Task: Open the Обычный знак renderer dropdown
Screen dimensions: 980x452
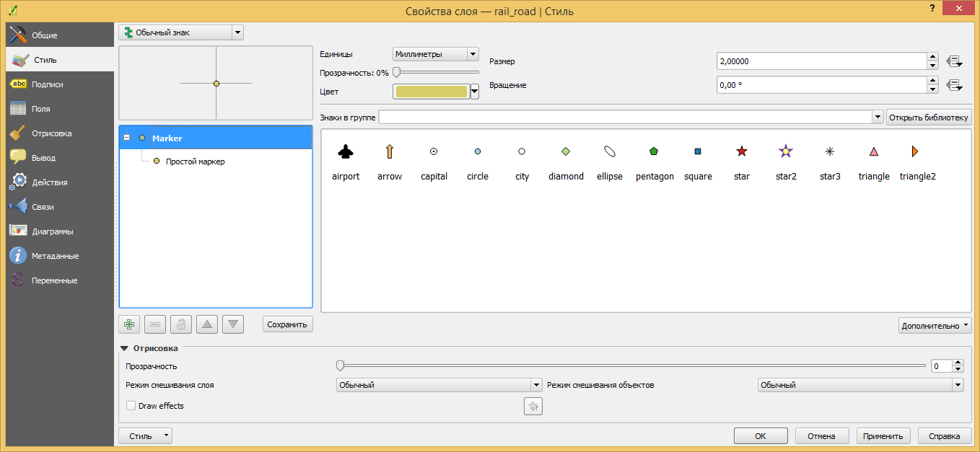Action: click(180, 32)
